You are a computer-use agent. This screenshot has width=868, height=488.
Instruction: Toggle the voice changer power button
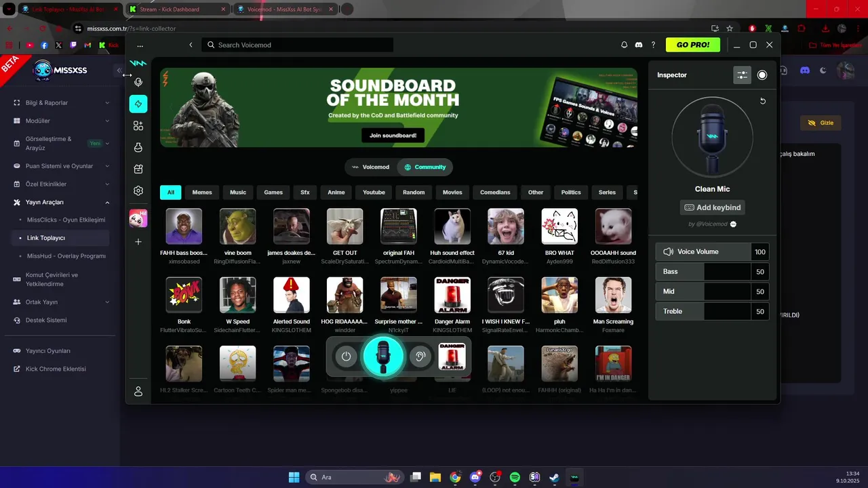[347, 357]
